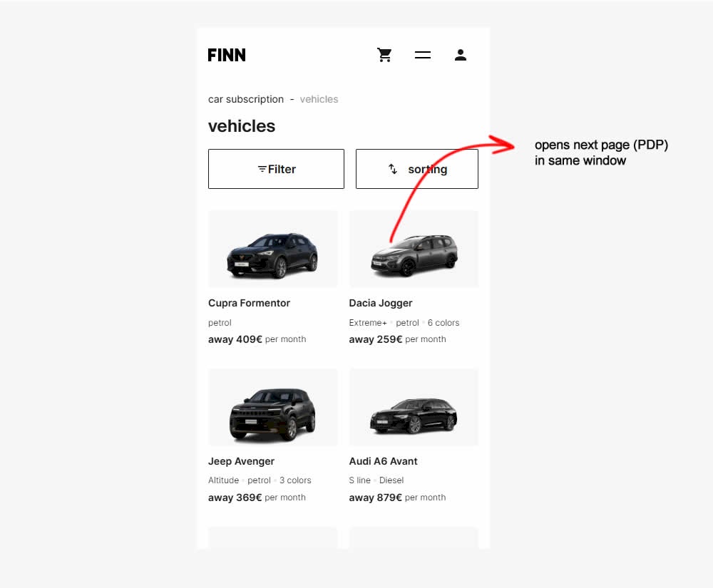Screen dimensions: 713x588
Task: Click the FINN logo
Action: (227, 55)
